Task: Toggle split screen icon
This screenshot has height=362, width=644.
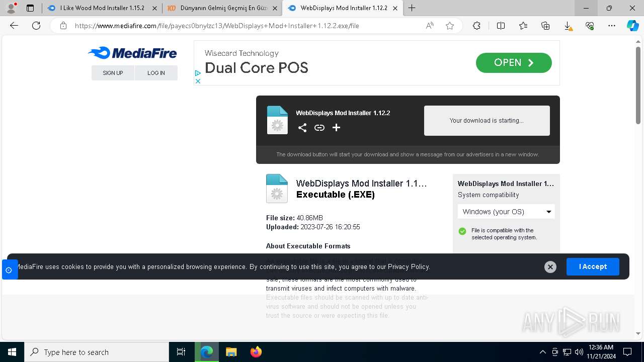Action: [x=501, y=26]
